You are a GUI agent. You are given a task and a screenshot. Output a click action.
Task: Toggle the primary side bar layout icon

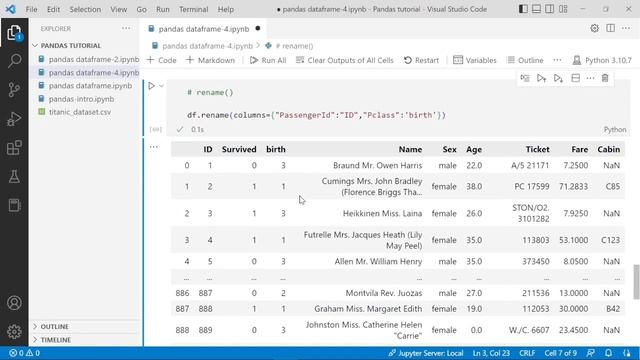(523, 9)
